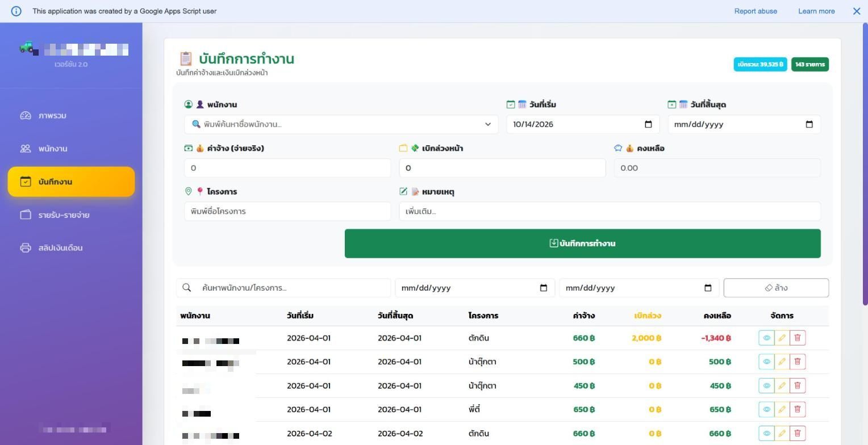Screen dimensions: 868x445
Task: Clear filters with the ล้าง button
Action: [776, 288]
